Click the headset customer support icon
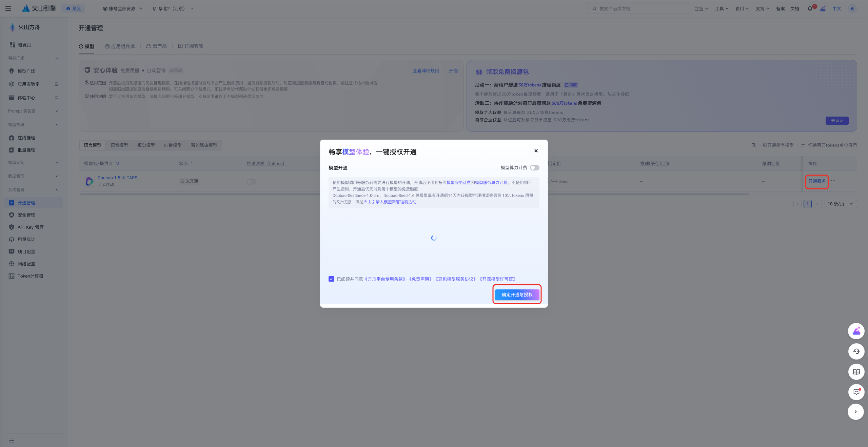 tap(856, 351)
